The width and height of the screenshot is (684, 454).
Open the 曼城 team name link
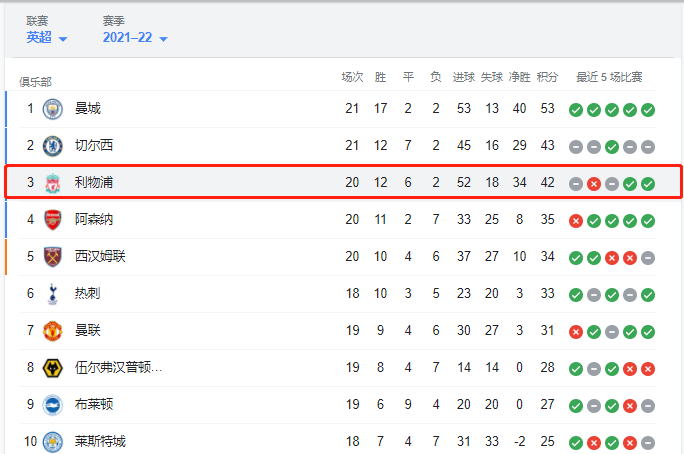coord(88,108)
